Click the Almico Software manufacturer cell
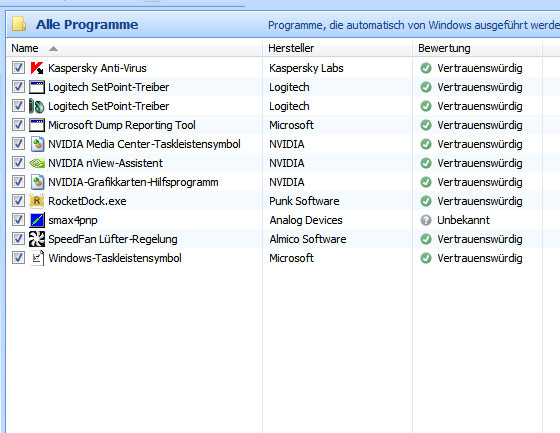This screenshot has height=433, width=560. [308, 239]
